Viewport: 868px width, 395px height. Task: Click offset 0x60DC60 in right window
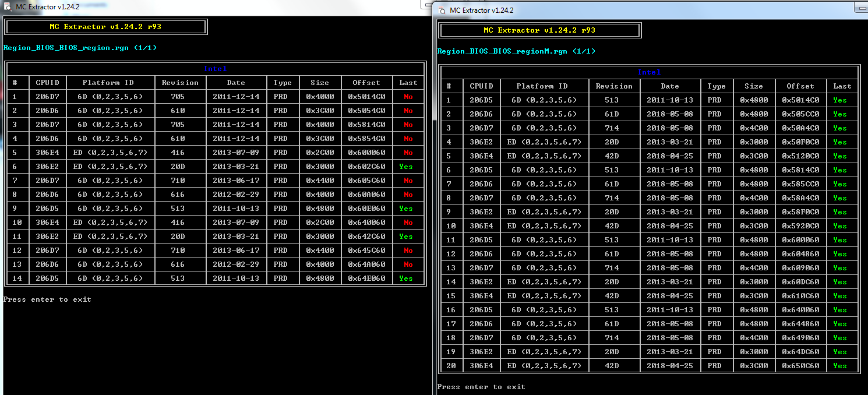click(800, 282)
